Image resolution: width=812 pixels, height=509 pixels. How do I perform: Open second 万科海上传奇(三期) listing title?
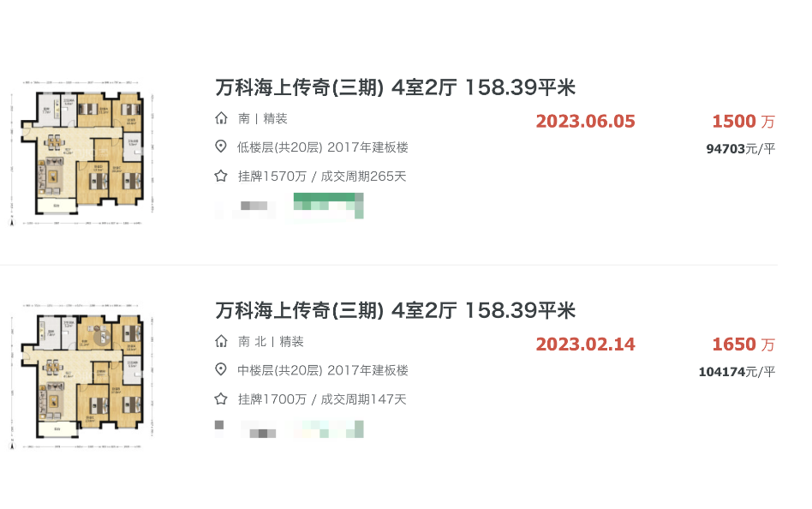(396, 310)
